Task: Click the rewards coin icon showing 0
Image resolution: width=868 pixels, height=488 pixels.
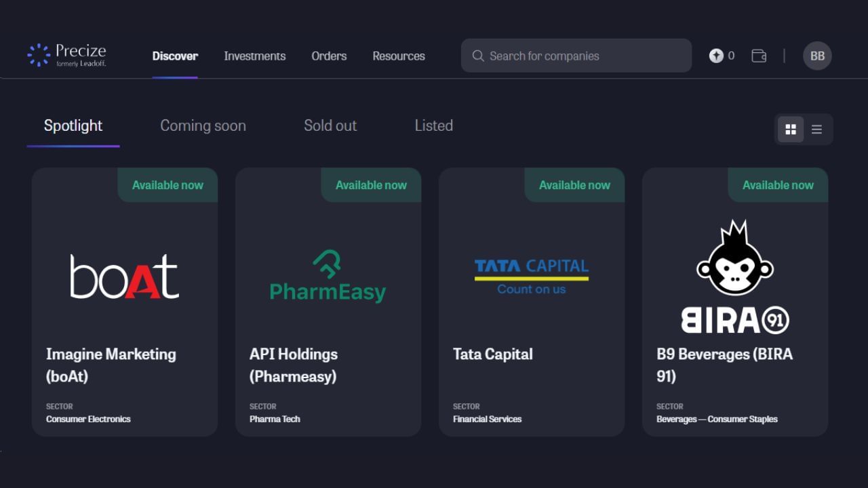Action: coord(717,56)
